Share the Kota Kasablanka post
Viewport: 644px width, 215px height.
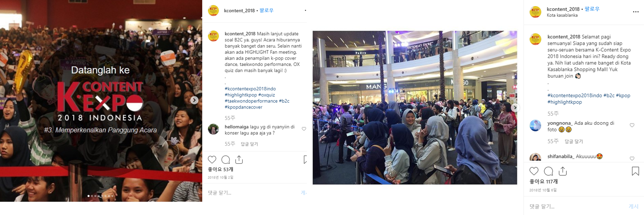(562, 171)
